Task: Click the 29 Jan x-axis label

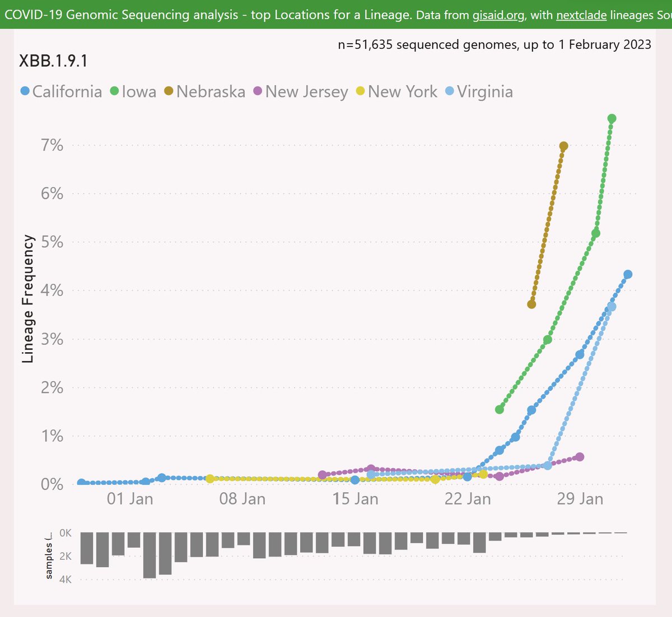Action: click(580, 498)
